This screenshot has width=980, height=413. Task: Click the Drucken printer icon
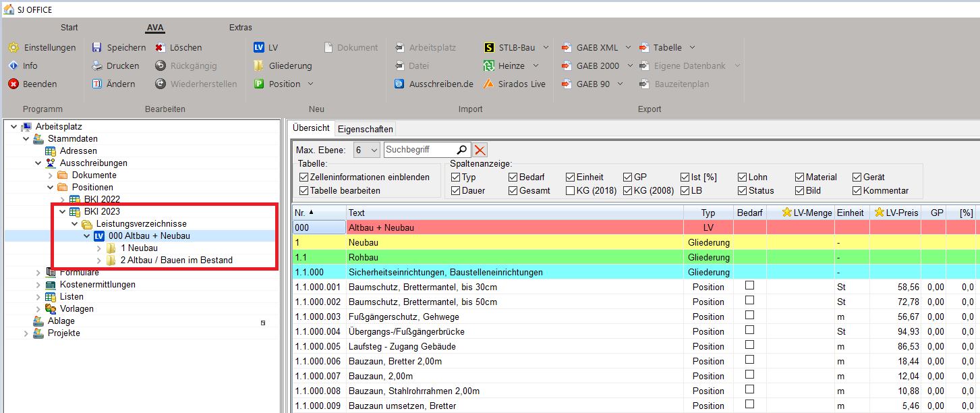[96, 65]
